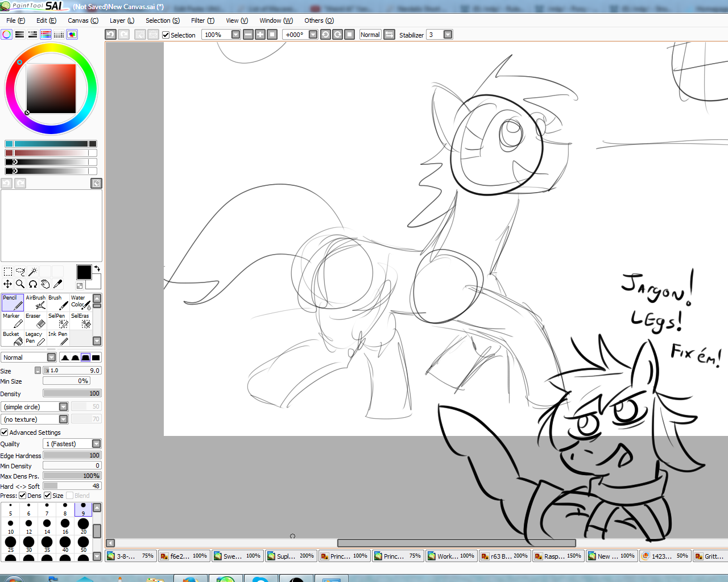This screenshot has width=728, height=582.
Task: Toggle the color wheel panel
Action: (x=7, y=35)
